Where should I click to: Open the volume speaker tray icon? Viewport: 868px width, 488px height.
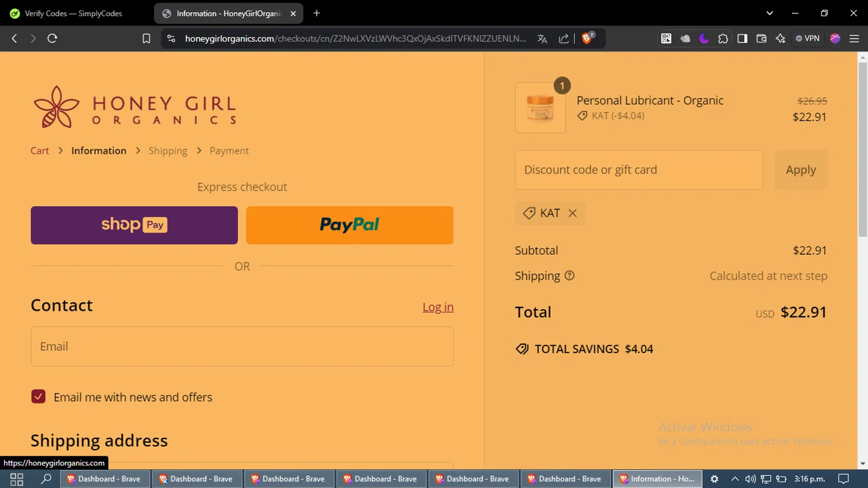(751, 479)
